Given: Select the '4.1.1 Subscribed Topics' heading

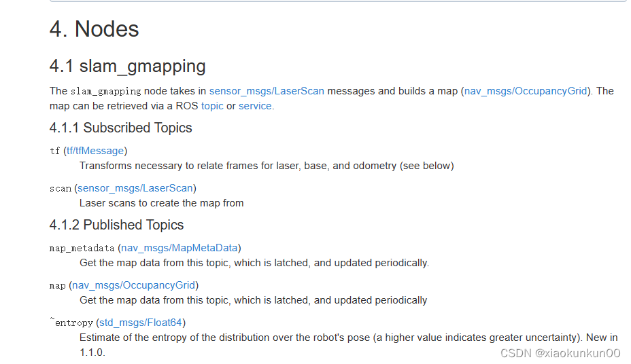Looking at the screenshot, I should (x=121, y=128).
